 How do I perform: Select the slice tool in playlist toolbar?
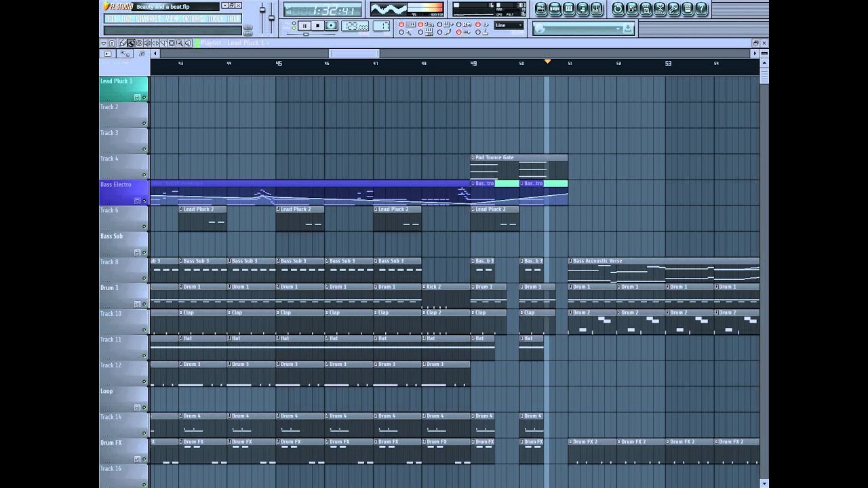163,43
